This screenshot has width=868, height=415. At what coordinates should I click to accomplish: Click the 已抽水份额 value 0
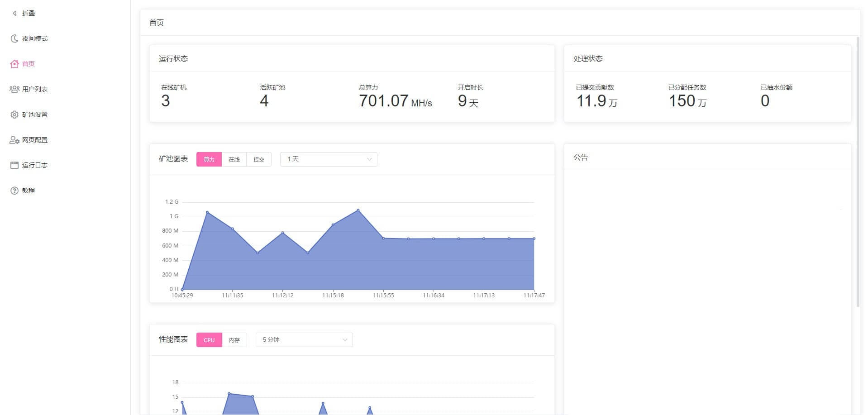pyautogui.click(x=765, y=101)
